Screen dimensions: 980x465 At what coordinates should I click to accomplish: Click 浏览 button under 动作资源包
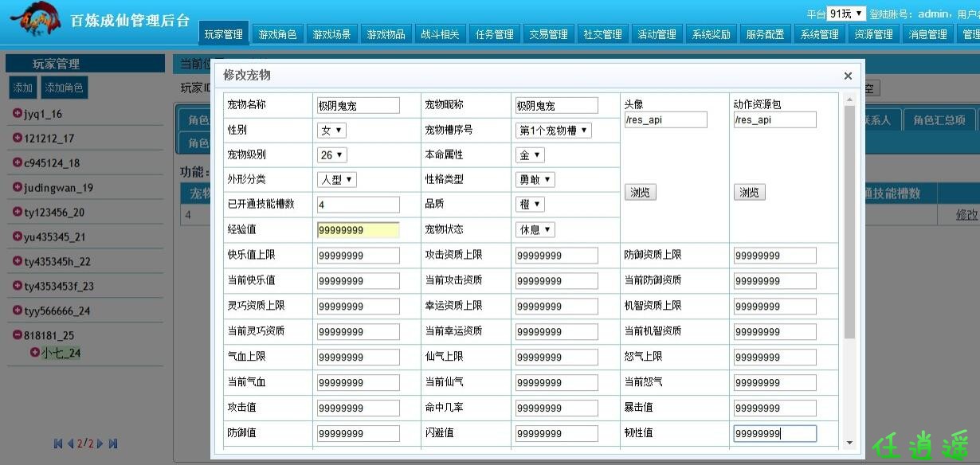749,192
